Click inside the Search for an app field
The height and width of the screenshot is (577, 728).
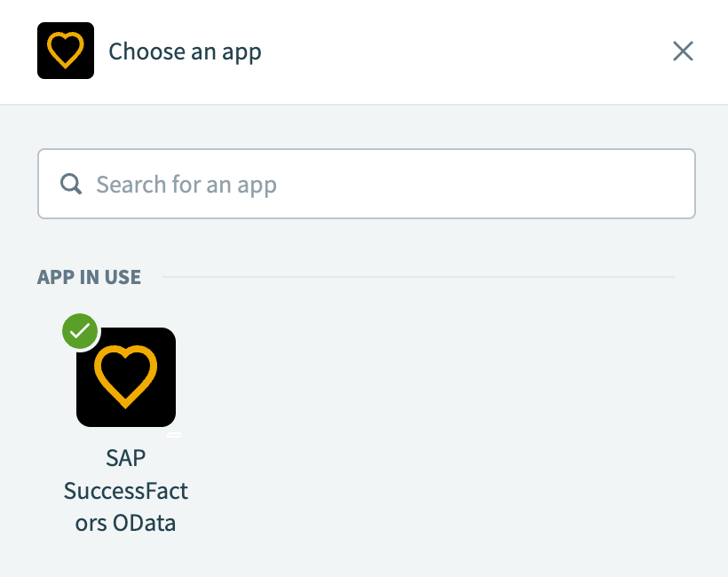pyautogui.click(x=366, y=184)
